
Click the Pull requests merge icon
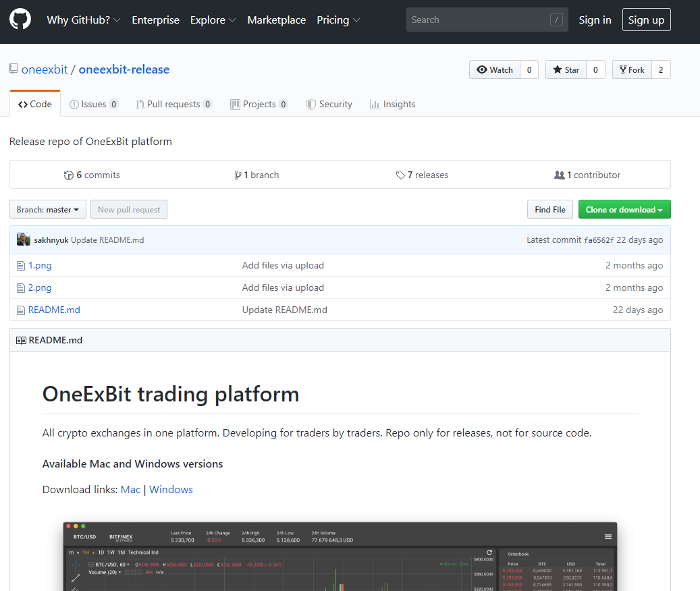coord(140,105)
